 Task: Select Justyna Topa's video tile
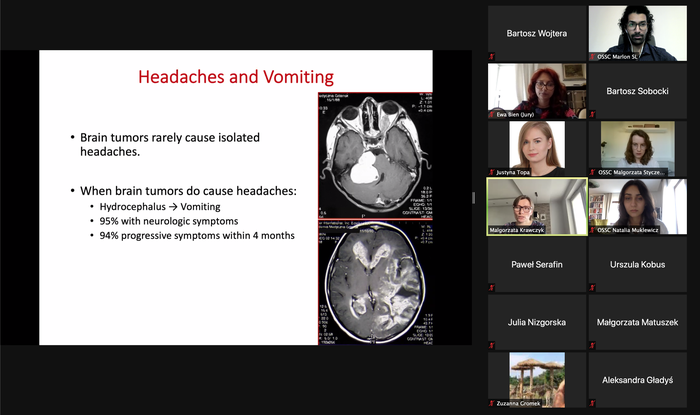[x=537, y=145]
